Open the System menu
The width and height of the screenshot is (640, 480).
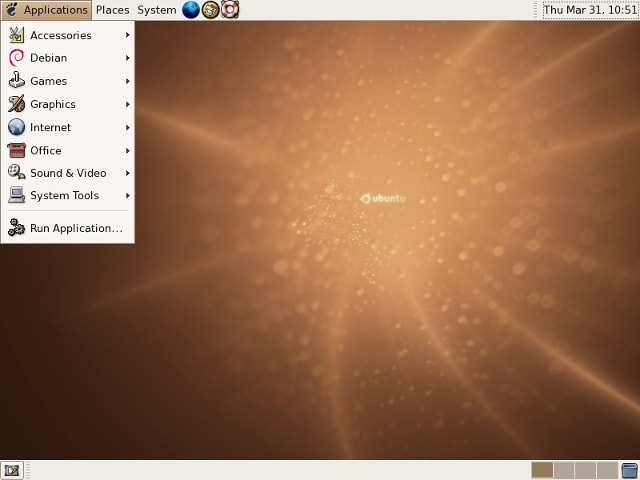tap(157, 10)
